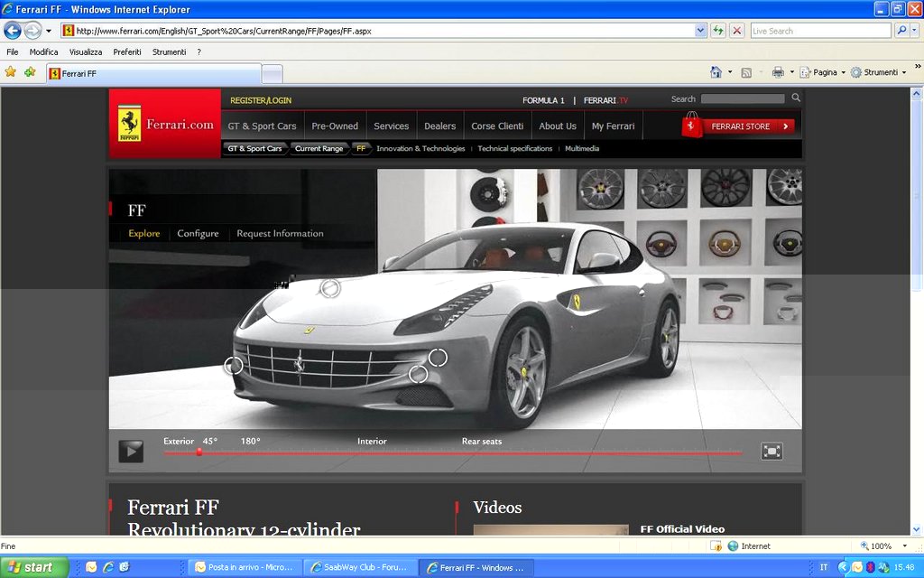The width and height of the screenshot is (924, 578).
Task: Switch to Posta in arrivo taskbar window
Action: pyautogui.click(x=245, y=567)
